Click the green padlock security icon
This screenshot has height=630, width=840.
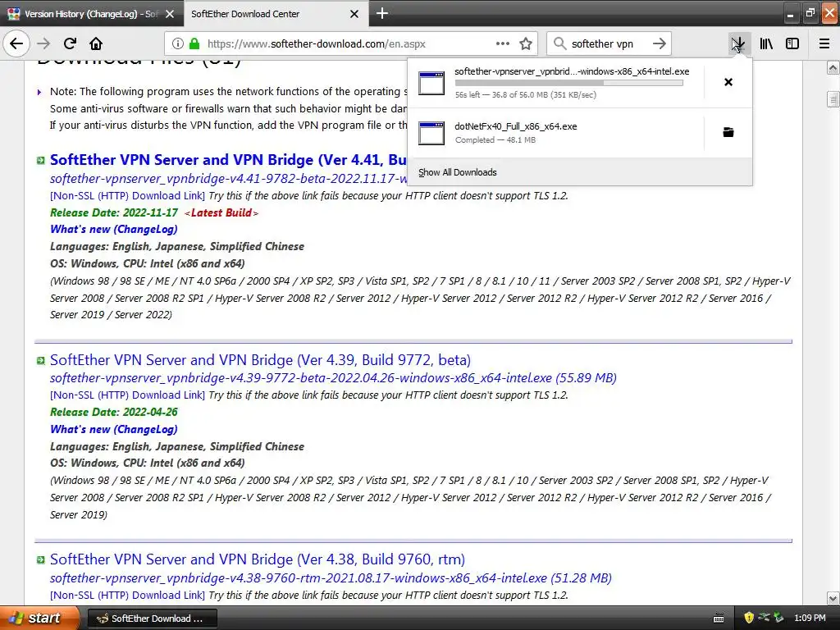(x=194, y=43)
